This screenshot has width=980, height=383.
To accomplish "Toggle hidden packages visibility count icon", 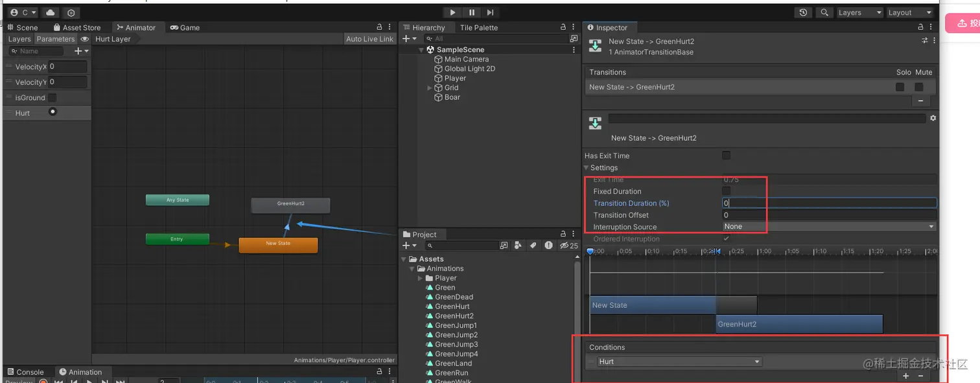I will pos(569,246).
